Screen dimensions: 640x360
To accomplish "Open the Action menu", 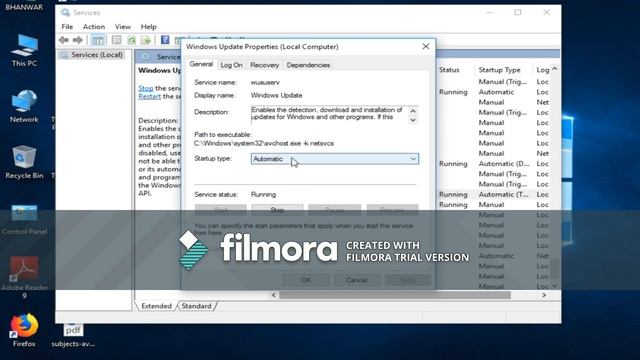I will click(94, 27).
